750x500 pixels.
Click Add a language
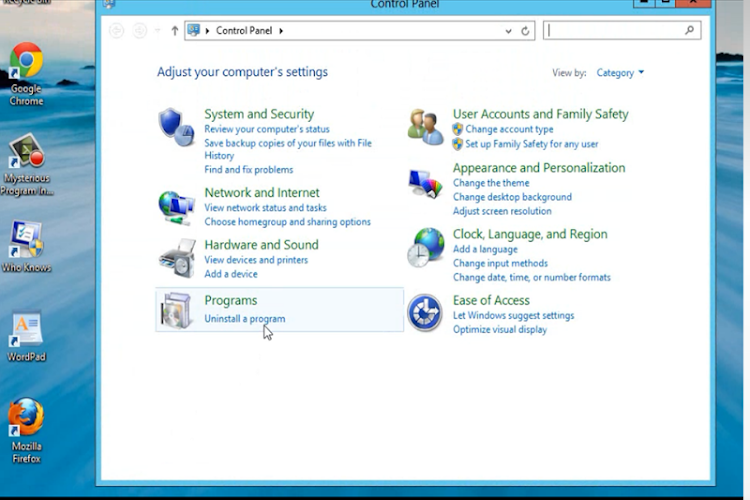(485, 249)
